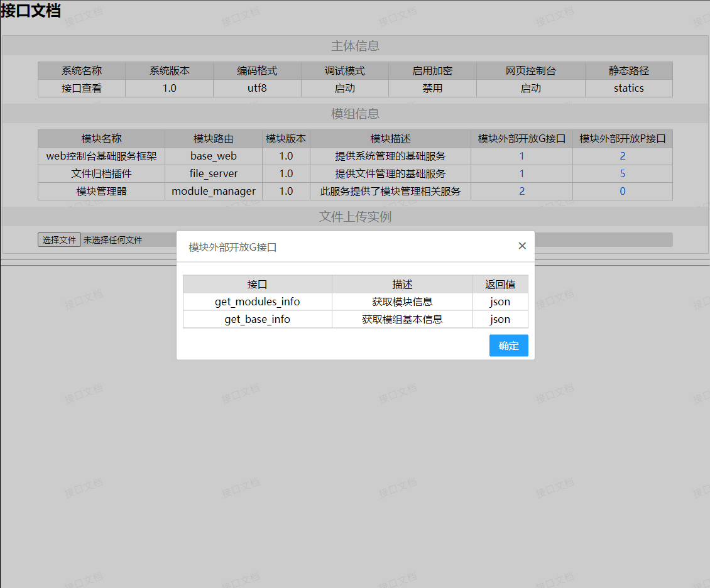Viewport: 710px width, 588px height.
Task: Click 提供文件管理的基础服务 description
Action: [x=390, y=174]
